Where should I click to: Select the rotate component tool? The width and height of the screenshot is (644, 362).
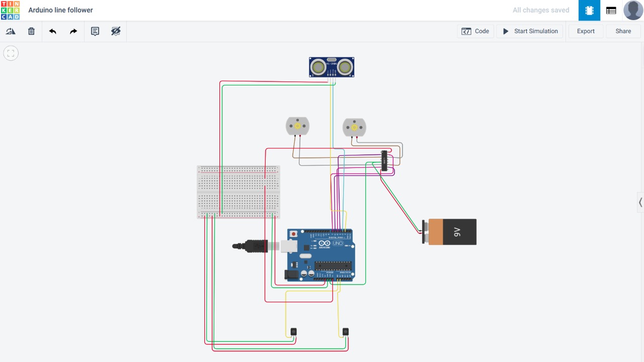(11, 31)
